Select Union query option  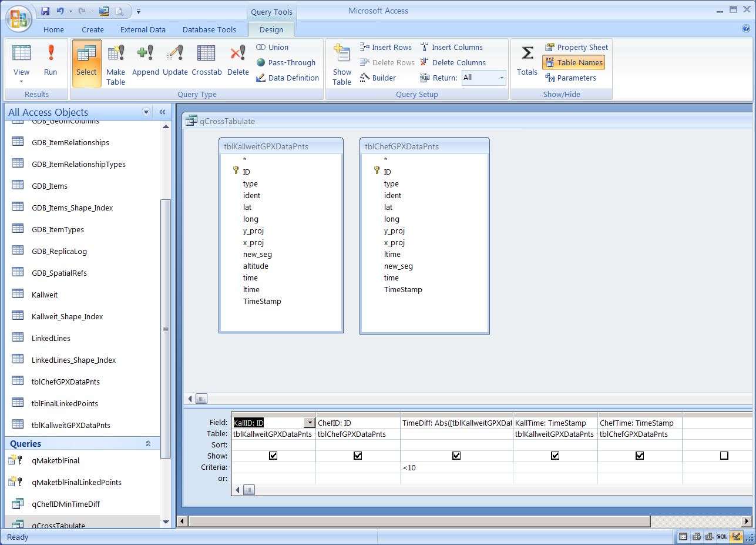coord(272,47)
